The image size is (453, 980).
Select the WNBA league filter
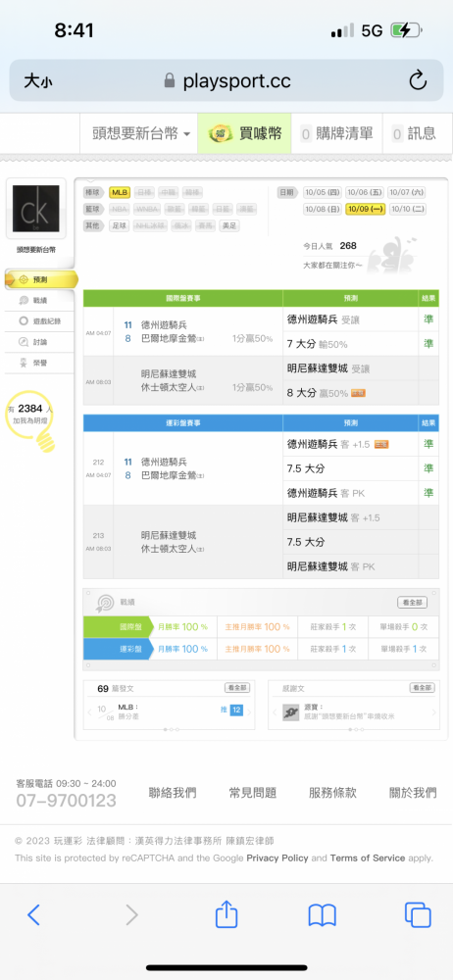pyautogui.click(x=147, y=210)
